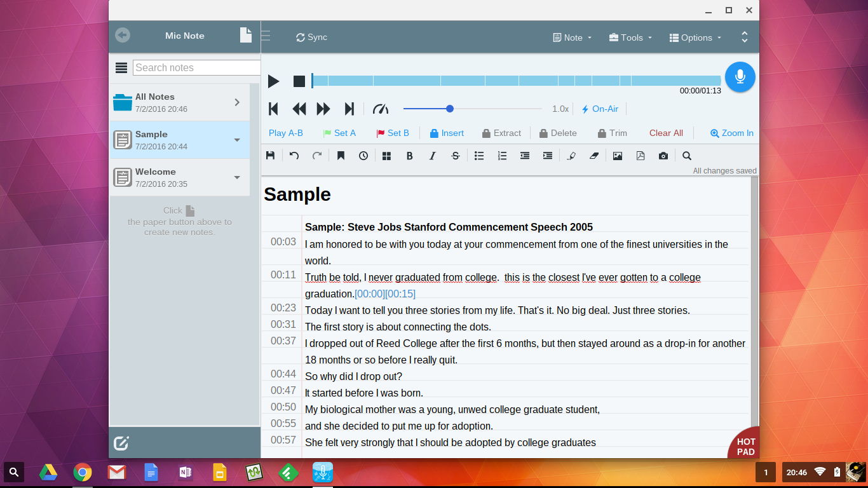Skip to the end of recording
This screenshot has width=868, height=488.
(349, 109)
